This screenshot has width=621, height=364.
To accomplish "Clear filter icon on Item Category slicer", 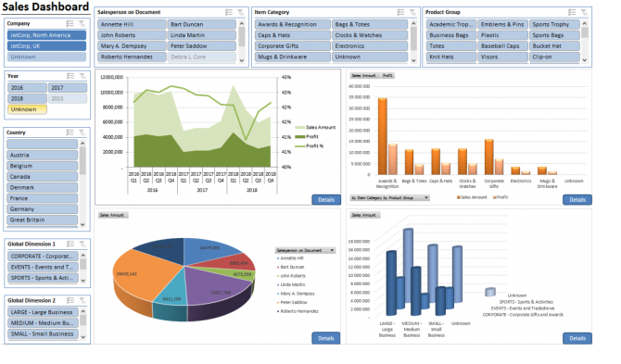I will [412, 12].
